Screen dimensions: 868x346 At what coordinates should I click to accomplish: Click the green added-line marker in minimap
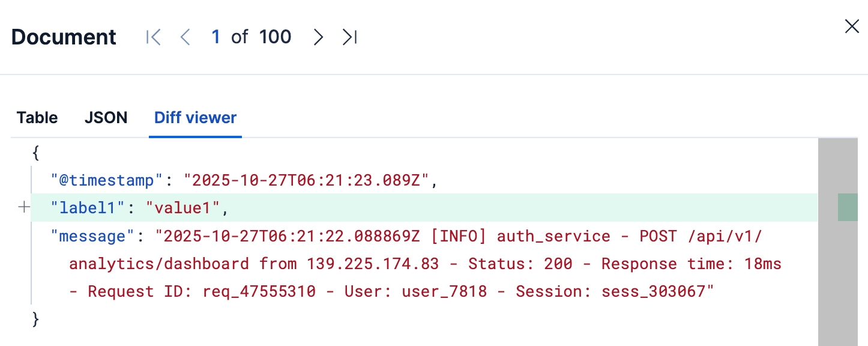pyautogui.click(x=847, y=208)
